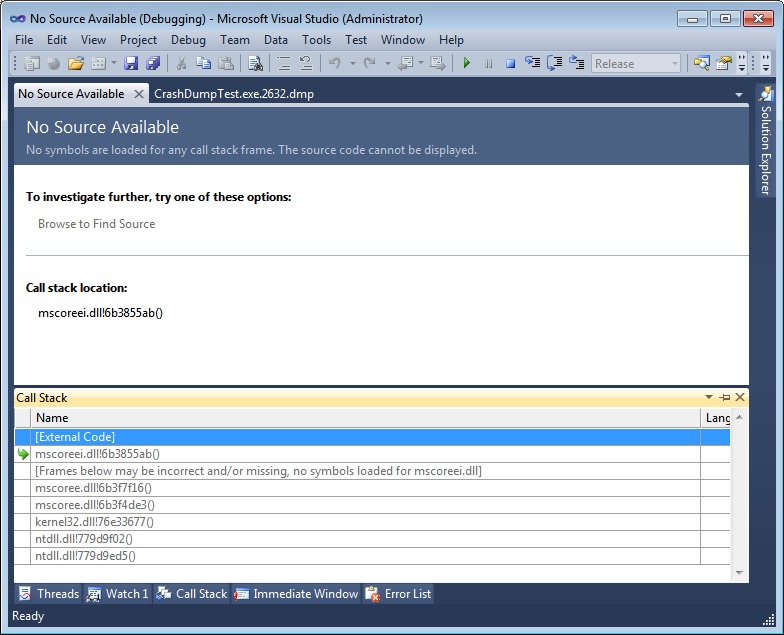Click the Break All pause button

(488, 64)
